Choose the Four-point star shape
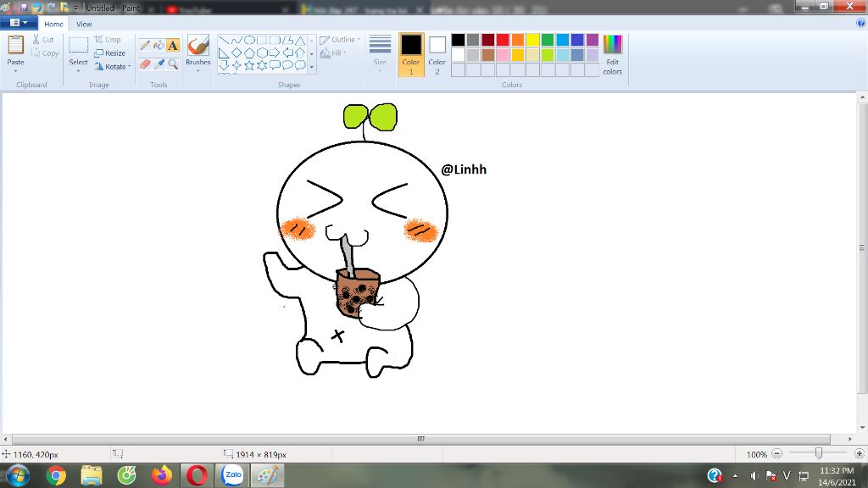Viewport: 868px width, 488px height. point(236,66)
